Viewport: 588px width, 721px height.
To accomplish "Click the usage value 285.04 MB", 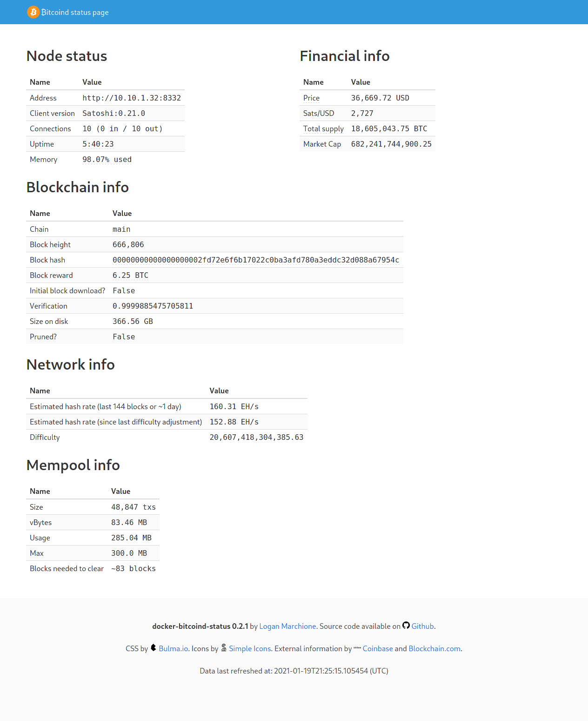I will pos(132,538).
